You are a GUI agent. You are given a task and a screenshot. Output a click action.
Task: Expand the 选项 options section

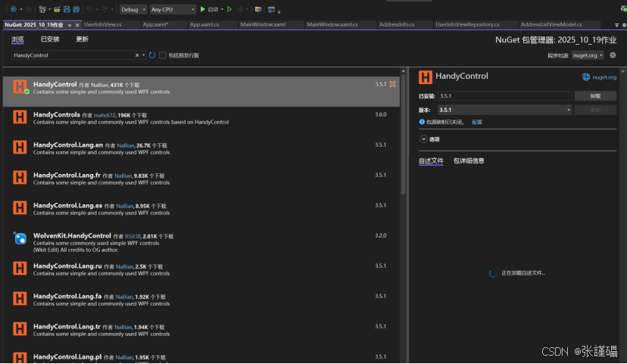coord(423,139)
